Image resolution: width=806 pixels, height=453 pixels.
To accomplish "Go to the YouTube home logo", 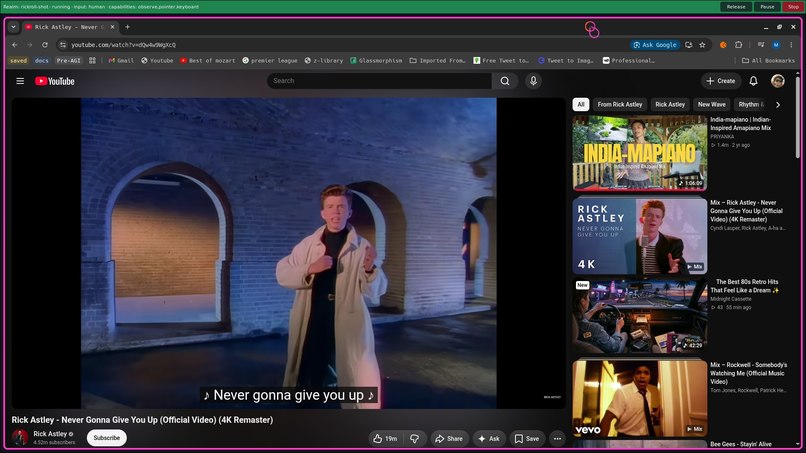I will click(x=55, y=81).
